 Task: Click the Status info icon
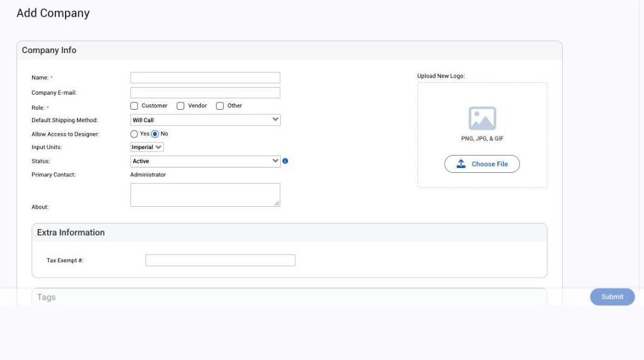pyautogui.click(x=285, y=161)
